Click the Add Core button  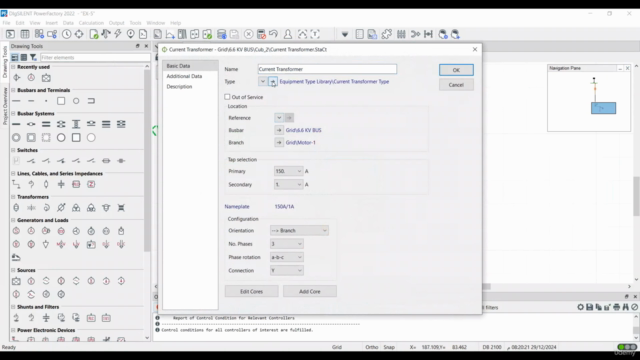click(310, 291)
